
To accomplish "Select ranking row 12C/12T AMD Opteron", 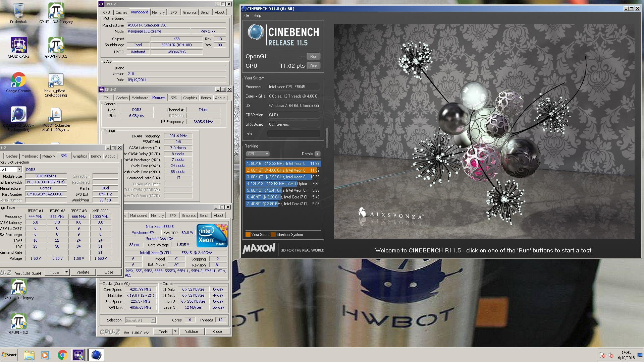I will pyautogui.click(x=283, y=184).
